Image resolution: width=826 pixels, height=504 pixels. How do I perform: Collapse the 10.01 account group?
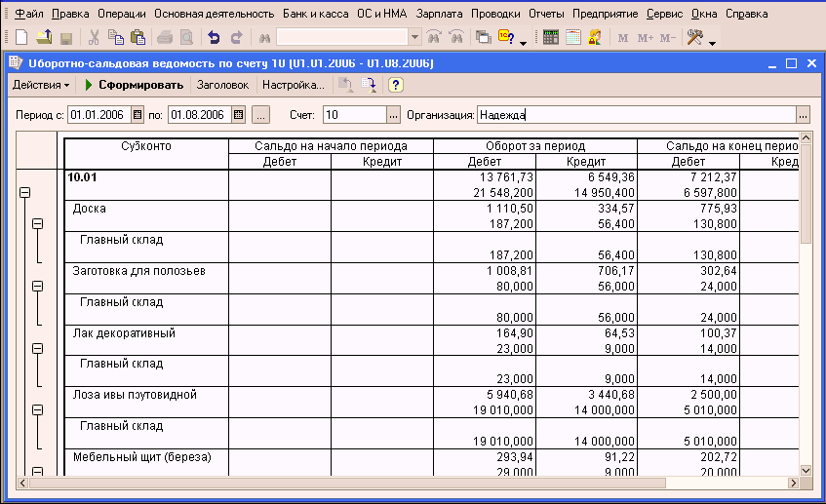coord(25,193)
